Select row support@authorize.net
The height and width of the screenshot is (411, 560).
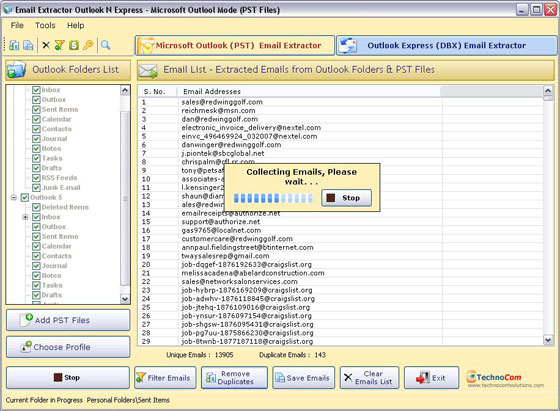[341, 222]
